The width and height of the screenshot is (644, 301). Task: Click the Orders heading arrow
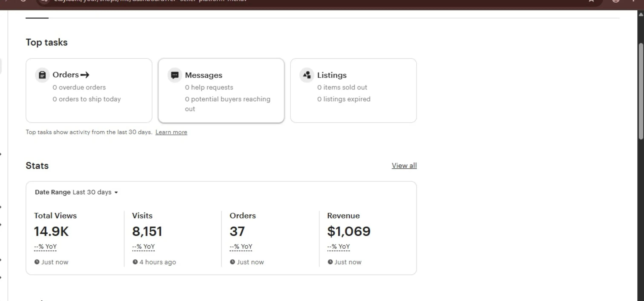[85, 75]
